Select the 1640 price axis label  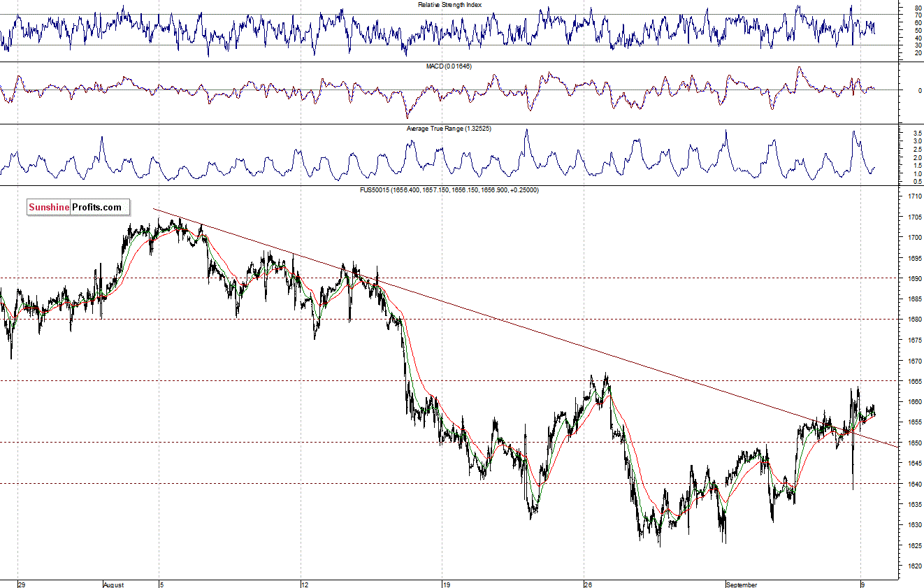[x=914, y=485]
